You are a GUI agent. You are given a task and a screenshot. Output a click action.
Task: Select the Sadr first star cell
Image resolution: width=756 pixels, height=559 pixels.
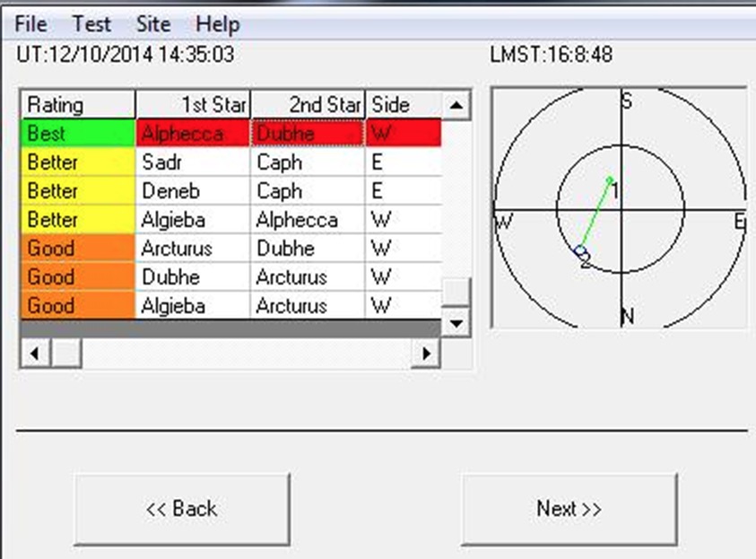click(x=194, y=162)
